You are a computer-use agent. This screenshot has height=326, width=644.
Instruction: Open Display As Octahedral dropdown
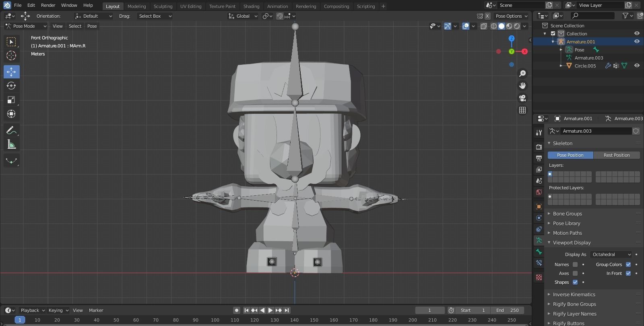coord(611,254)
